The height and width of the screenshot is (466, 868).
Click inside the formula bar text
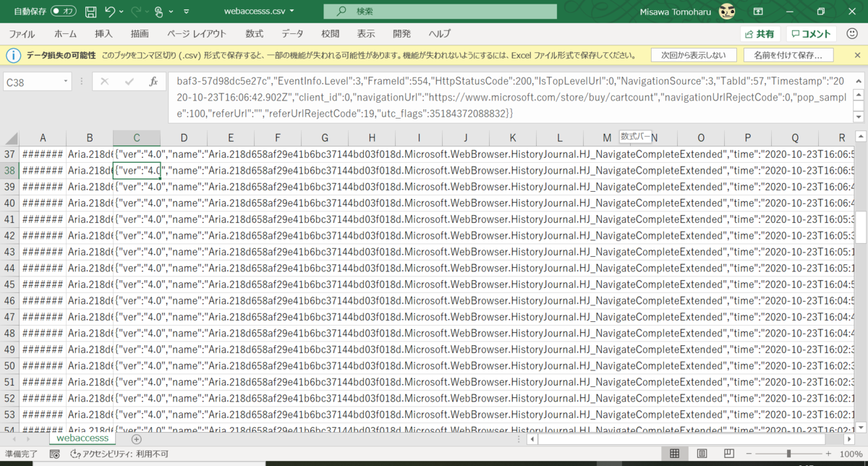click(510, 98)
